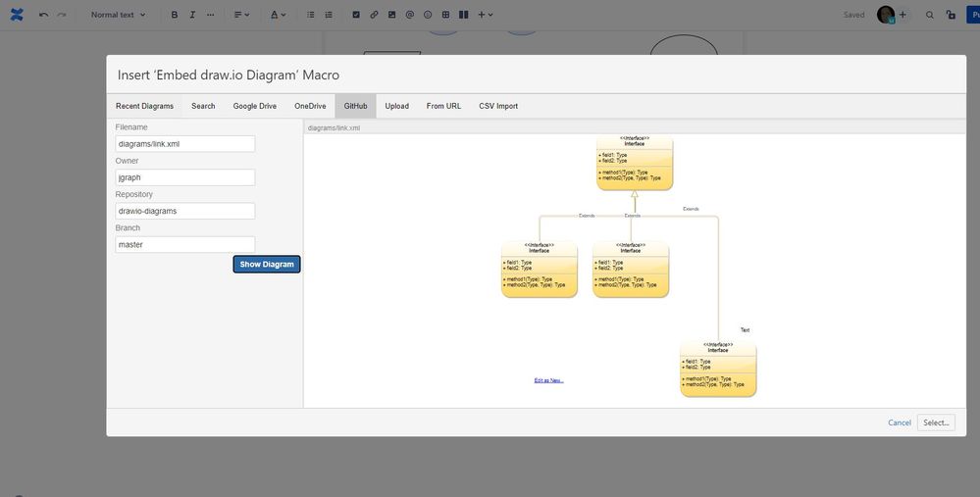
Task: Open find and replace search icon
Action: click(x=929, y=15)
